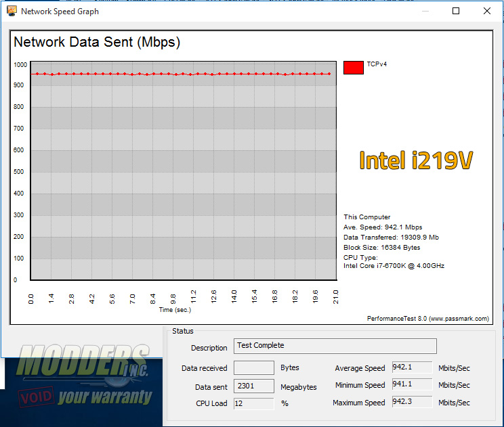Click the 'Ave. Speed: 942.1 Mbps' text
The width and height of the screenshot is (504, 427).
pyautogui.click(x=383, y=227)
